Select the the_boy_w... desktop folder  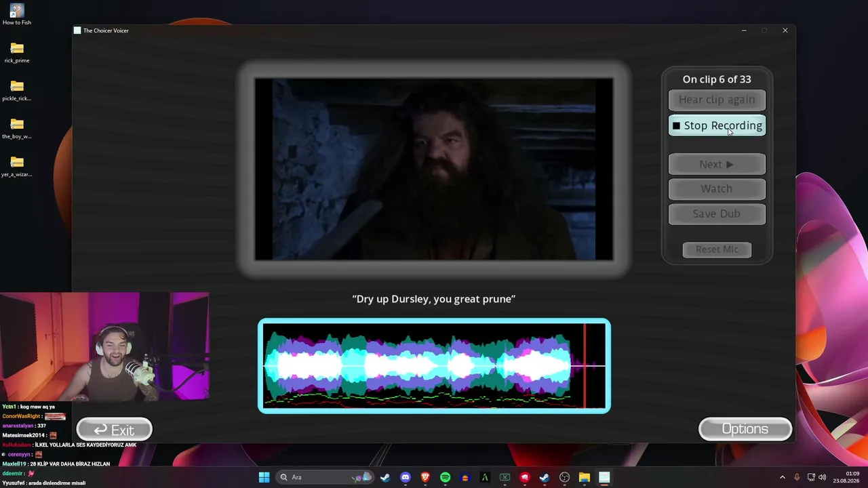pos(17,128)
